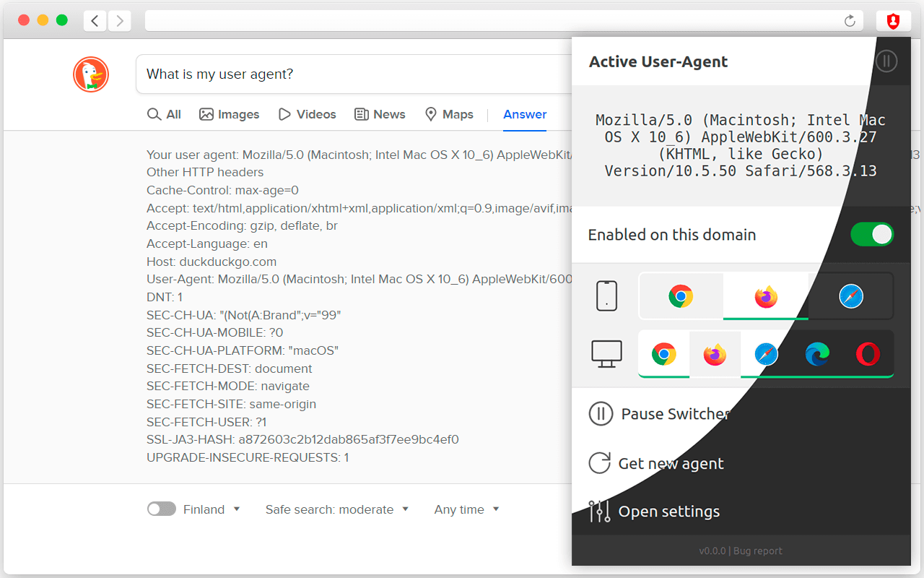Select Opera as the desktop user agent
Image resolution: width=924 pixels, height=578 pixels.
tap(866, 354)
